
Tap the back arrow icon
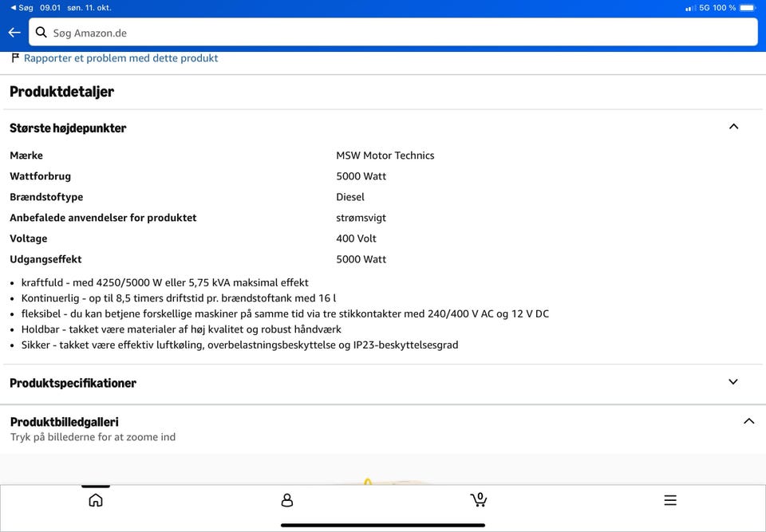pyautogui.click(x=14, y=33)
